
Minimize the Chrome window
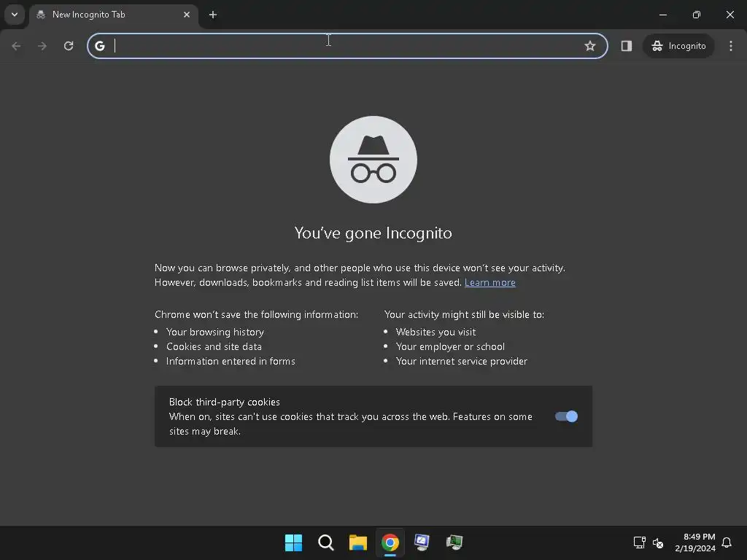[662, 15]
